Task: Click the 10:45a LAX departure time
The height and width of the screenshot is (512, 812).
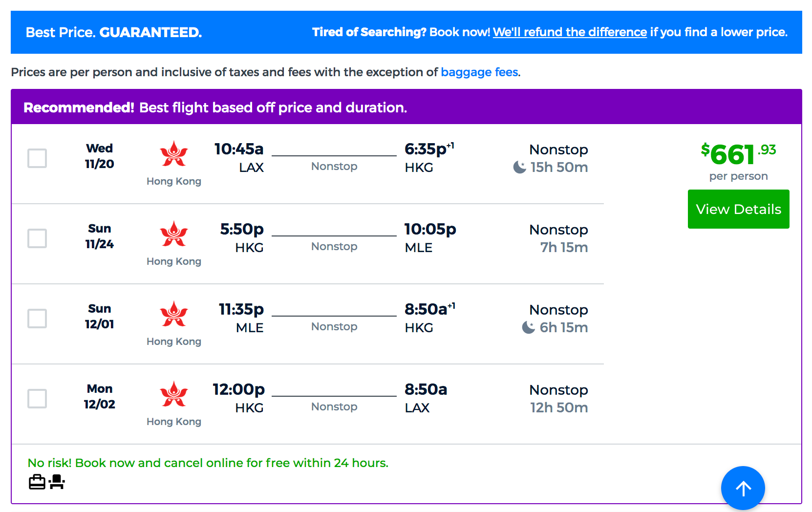Action: click(239, 149)
